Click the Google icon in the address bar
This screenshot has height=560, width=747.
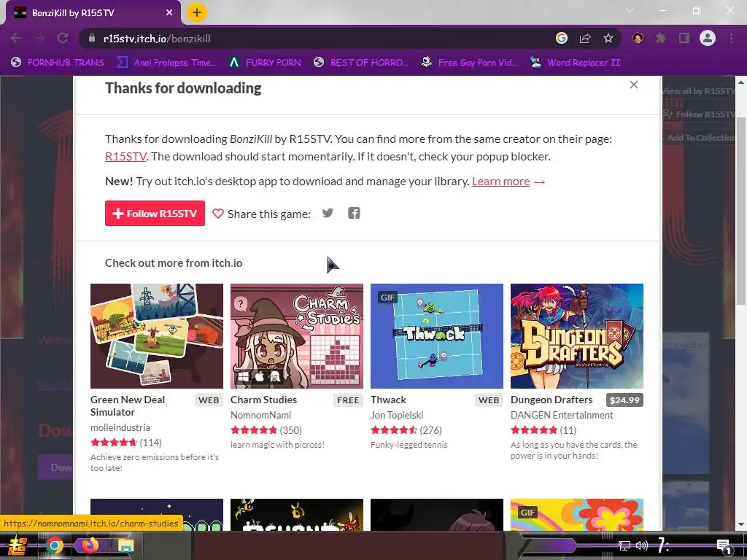coord(562,38)
